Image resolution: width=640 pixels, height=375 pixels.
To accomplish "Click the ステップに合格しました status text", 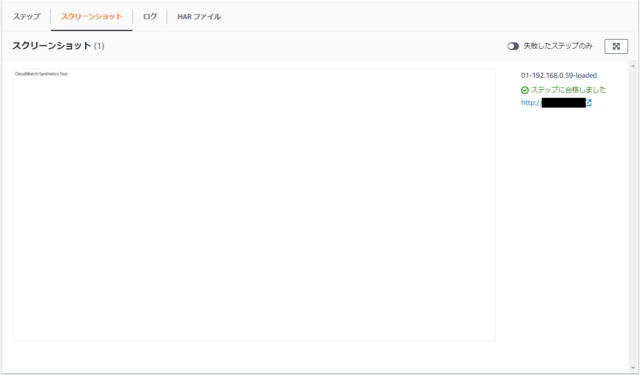I will (568, 90).
